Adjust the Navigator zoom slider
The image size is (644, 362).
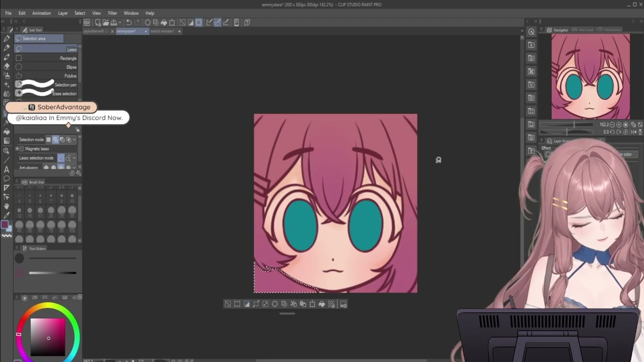coord(566,124)
